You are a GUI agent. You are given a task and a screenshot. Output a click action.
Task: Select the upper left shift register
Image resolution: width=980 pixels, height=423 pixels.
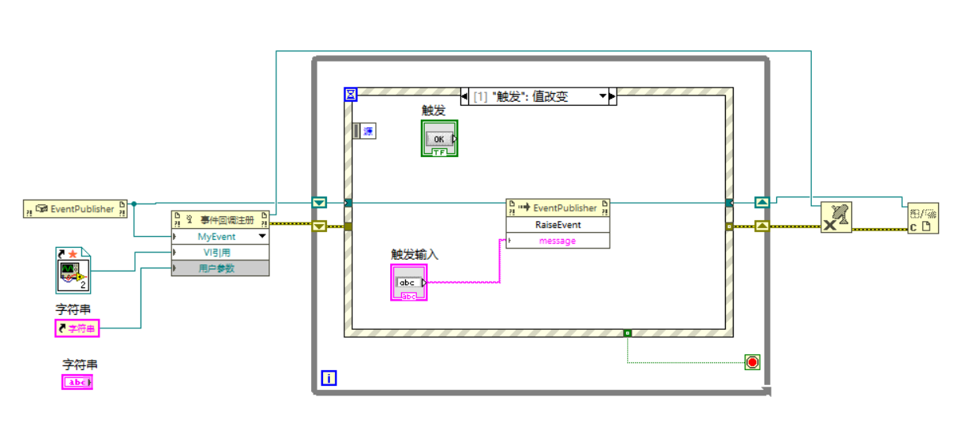[319, 203]
